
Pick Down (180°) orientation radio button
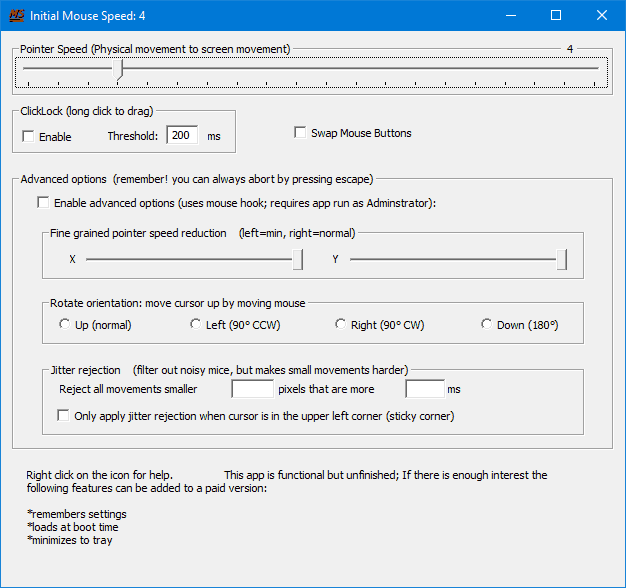coord(486,324)
